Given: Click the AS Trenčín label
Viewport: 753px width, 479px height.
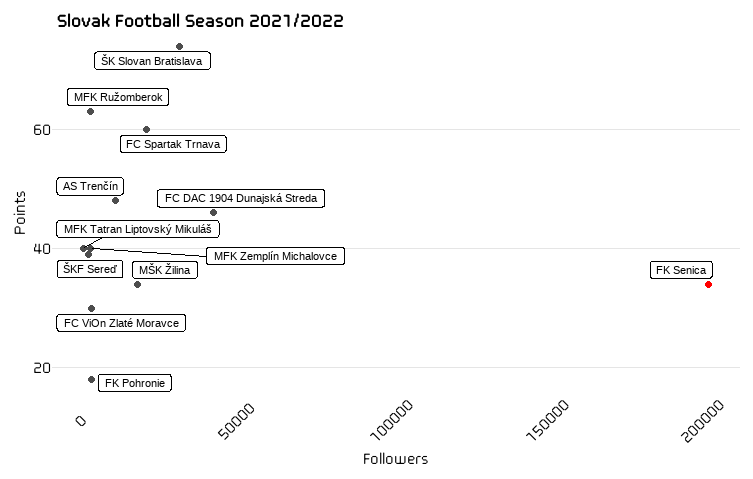Looking at the screenshot, I should [90, 186].
